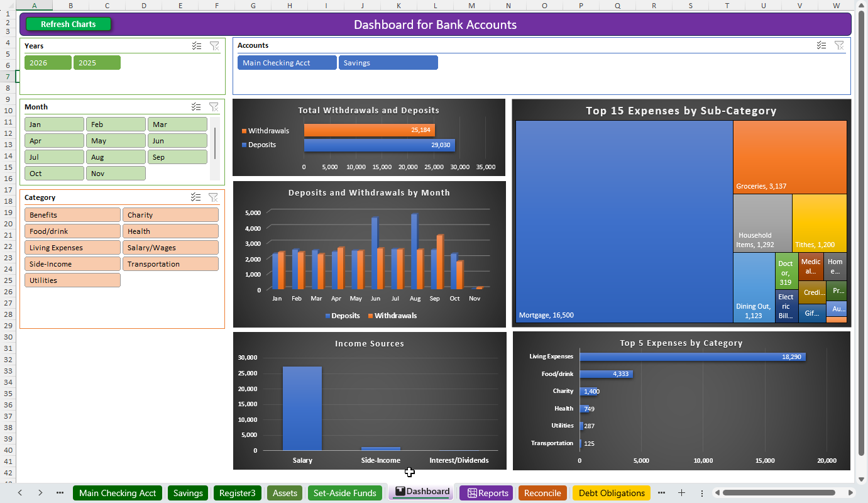Switch to the Reports sheet tab
868x503 pixels.
(x=486, y=493)
